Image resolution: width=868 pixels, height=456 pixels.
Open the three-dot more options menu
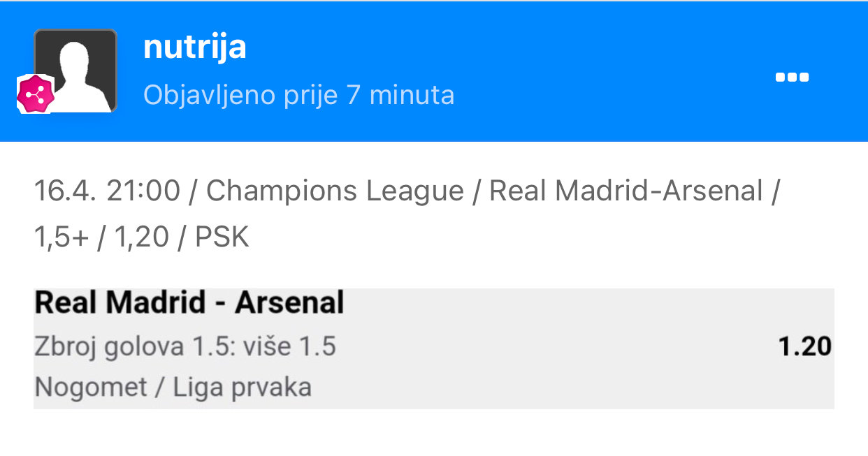[x=792, y=78]
